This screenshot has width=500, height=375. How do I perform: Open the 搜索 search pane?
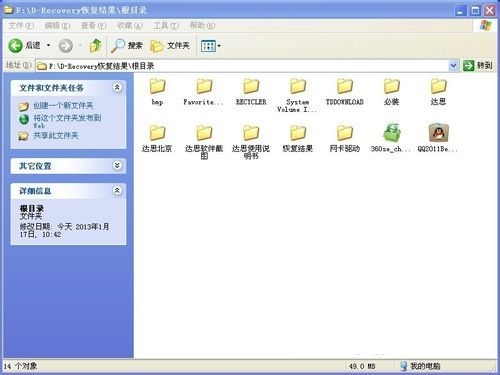pos(127,46)
